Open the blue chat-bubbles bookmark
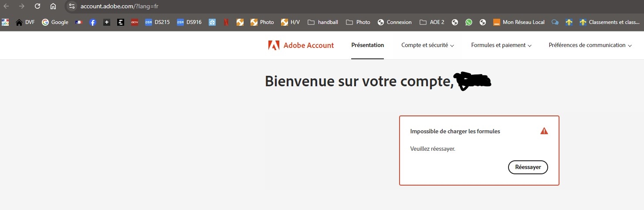 pos(555,22)
